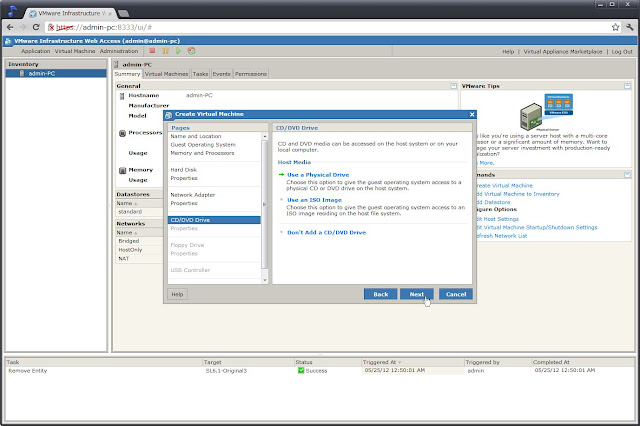Go to Name and Location wizard page
The image size is (640, 426).
pos(196,136)
